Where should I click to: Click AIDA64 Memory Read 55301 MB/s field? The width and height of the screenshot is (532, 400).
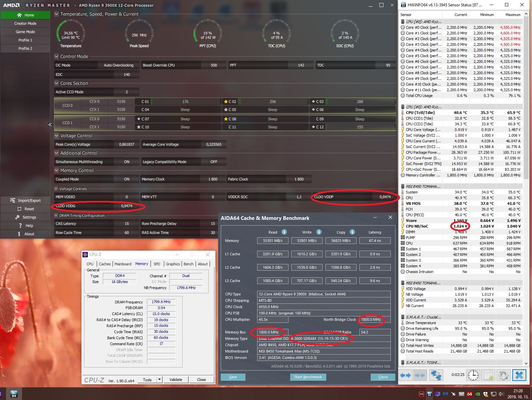pyautogui.click(x=273, y=241)
